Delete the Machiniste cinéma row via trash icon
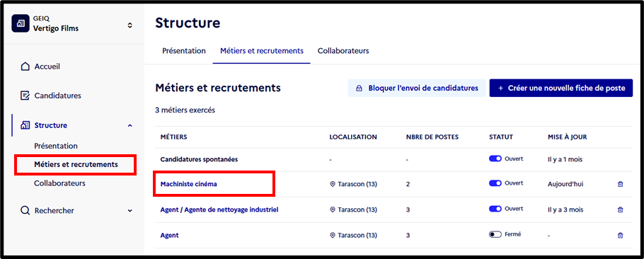 620,184
